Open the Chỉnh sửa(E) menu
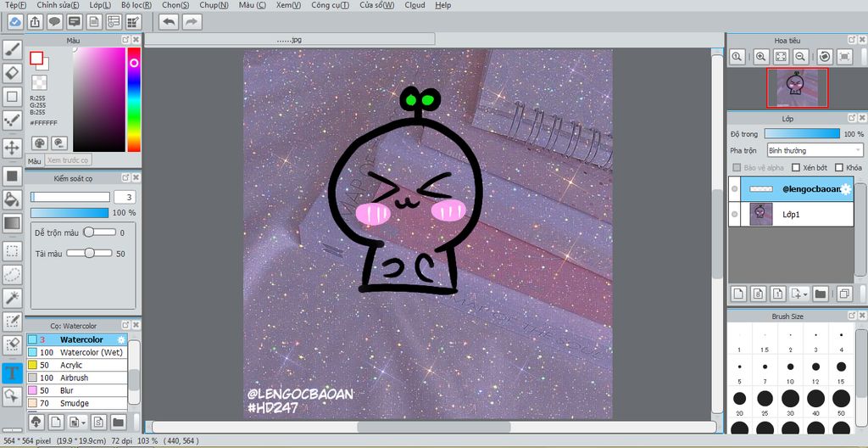 (x=58, y=5)
